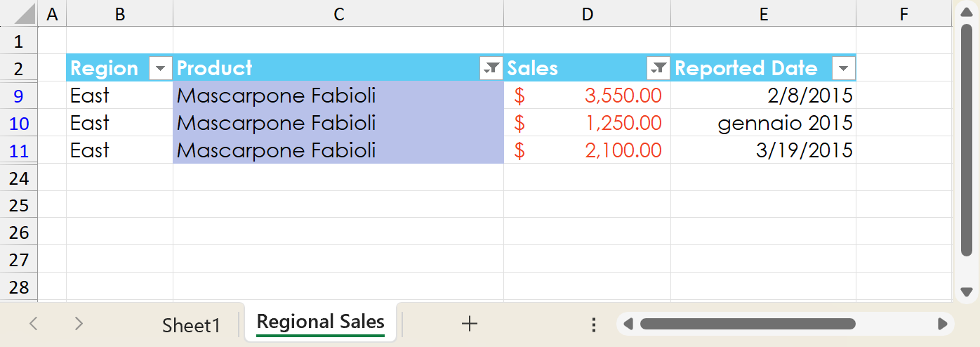980x347 pixels.
Task: Open the Region column filter dropdown
Action: tap(161, 68)
